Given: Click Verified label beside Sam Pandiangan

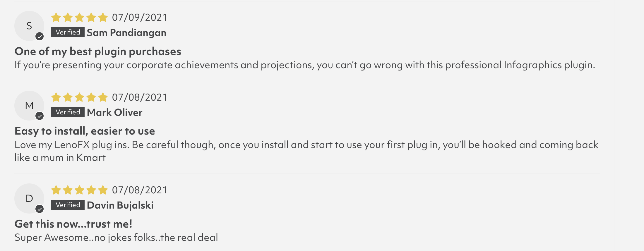Looking at the screenshot, I should (x=68, y=32).
